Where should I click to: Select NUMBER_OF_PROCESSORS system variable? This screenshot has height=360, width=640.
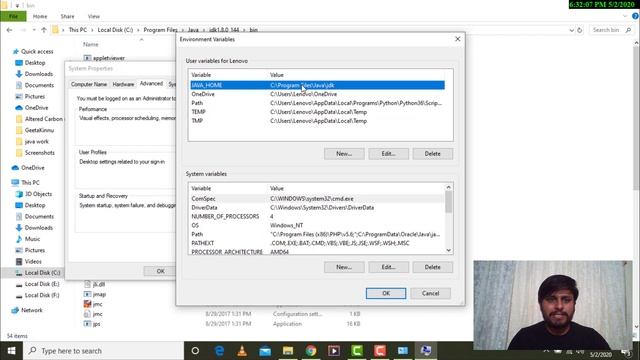(x=318, y=216)
